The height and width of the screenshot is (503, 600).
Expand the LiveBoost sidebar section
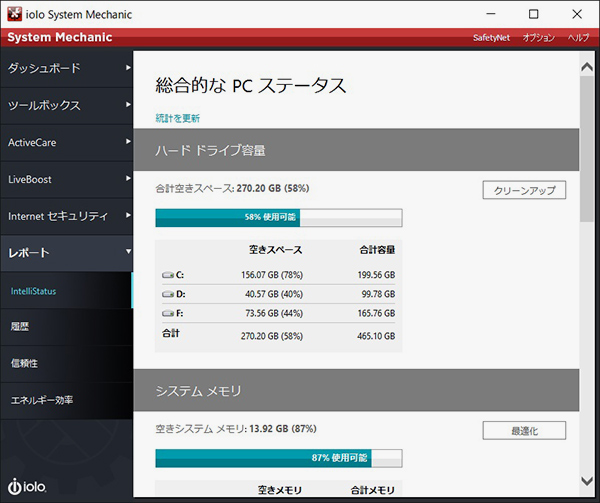click(66, 180)
